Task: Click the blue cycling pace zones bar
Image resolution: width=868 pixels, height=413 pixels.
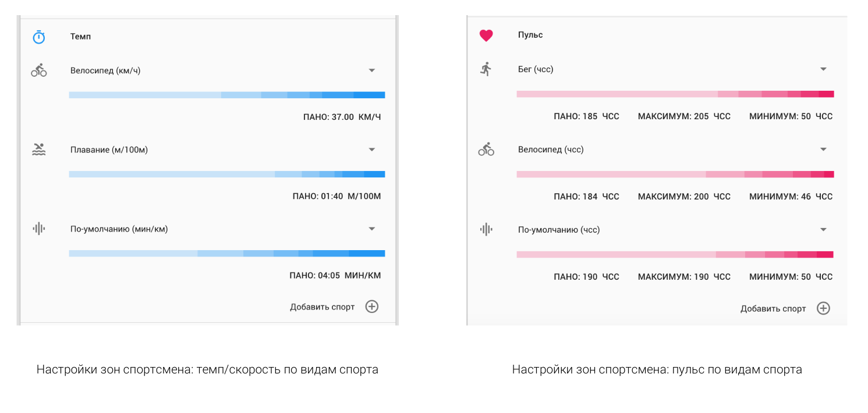Action: [x=226, y=95]
